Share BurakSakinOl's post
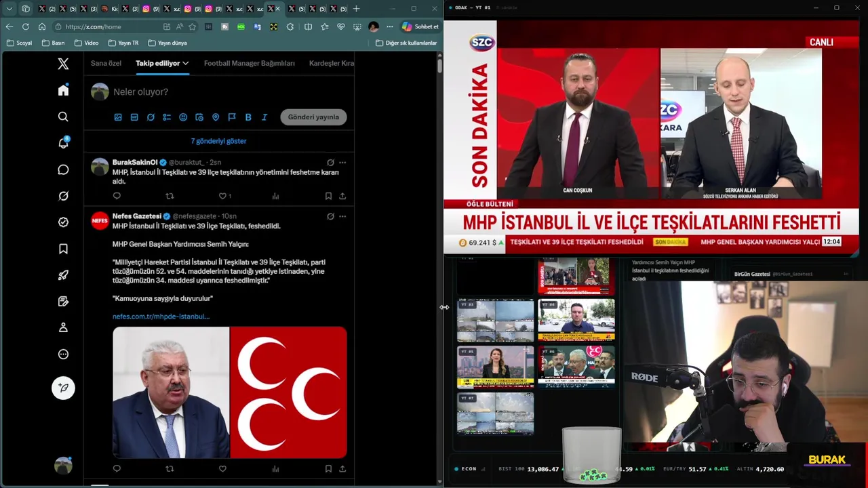Screen dimensions: 868x488 [x=342, y=196]
